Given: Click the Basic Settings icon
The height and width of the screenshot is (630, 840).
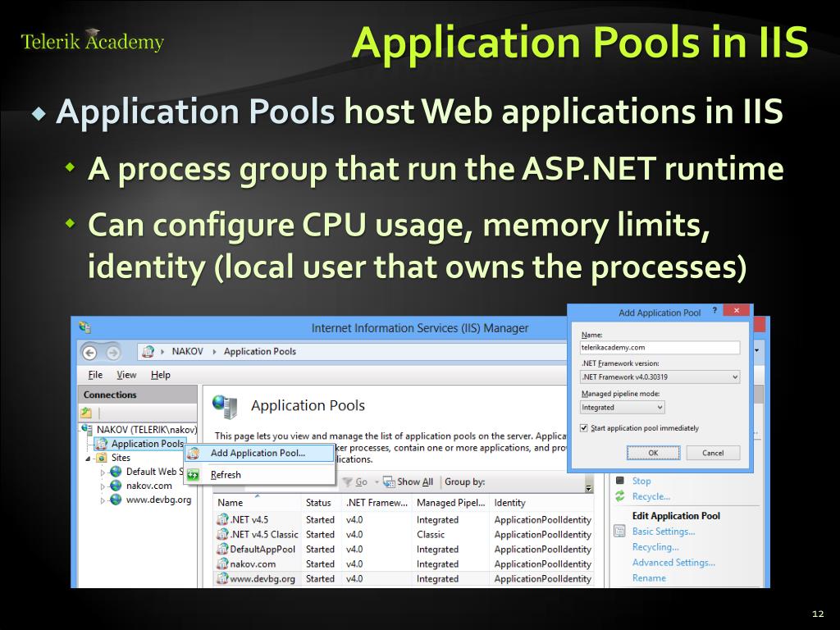Looking at the screenshot, I should [620, 532].
